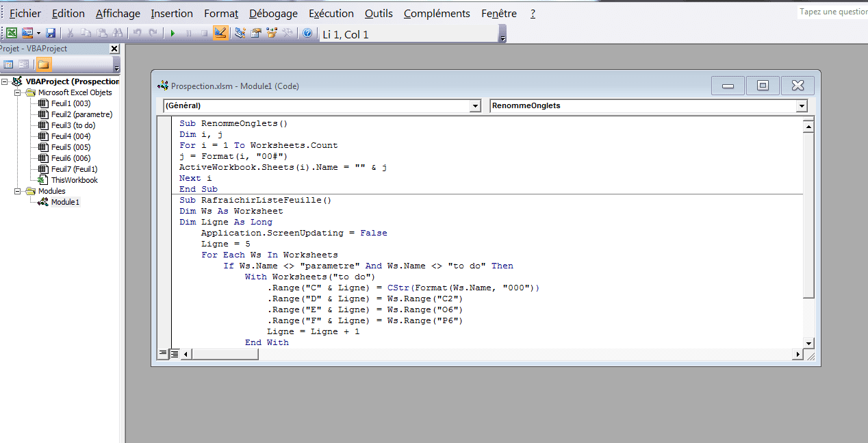Viewport: 868px width, 443px height.
Task: Open VBA help with the question mark icon
Action: click(307, 33)
